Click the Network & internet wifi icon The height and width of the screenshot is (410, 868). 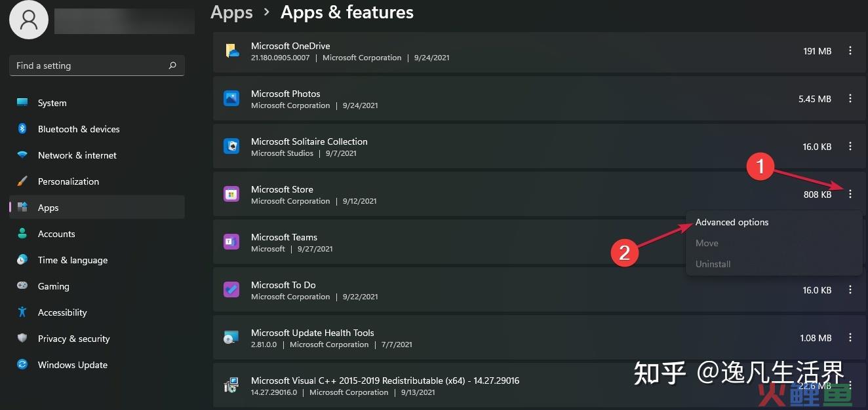click(x=23, y=155)
